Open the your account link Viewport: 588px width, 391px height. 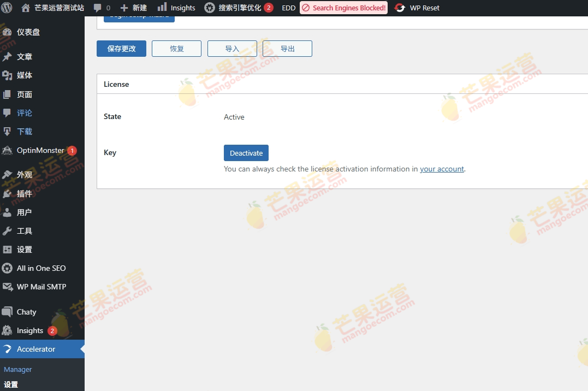[442, 169]
